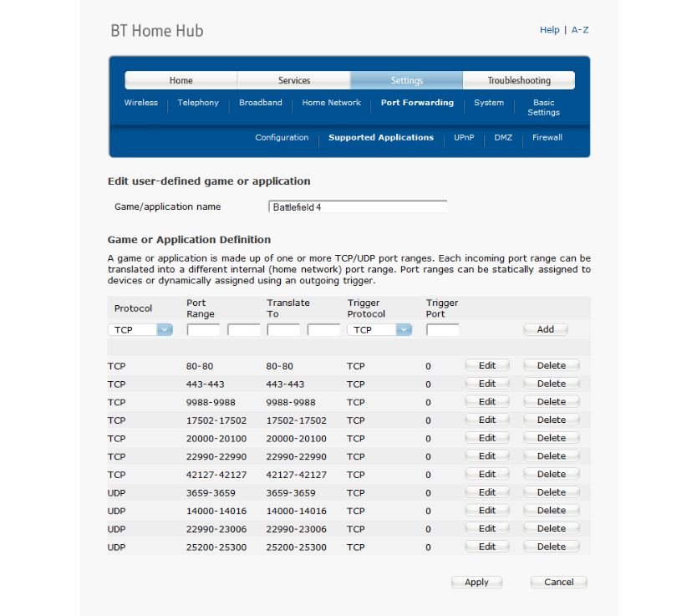Select the Game or Application Definition heading
This screenshot has height=616, width=697.
pos(190,240)
